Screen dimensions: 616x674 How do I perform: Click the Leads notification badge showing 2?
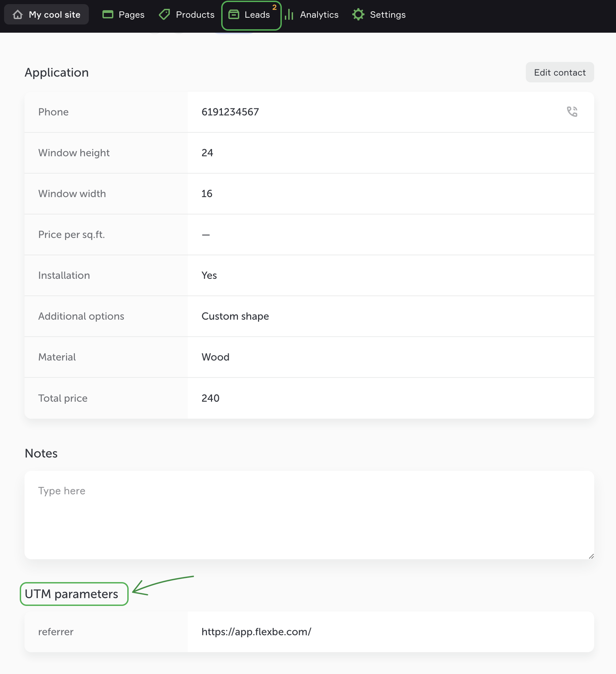pyautogui.click(x=274, y=7)
